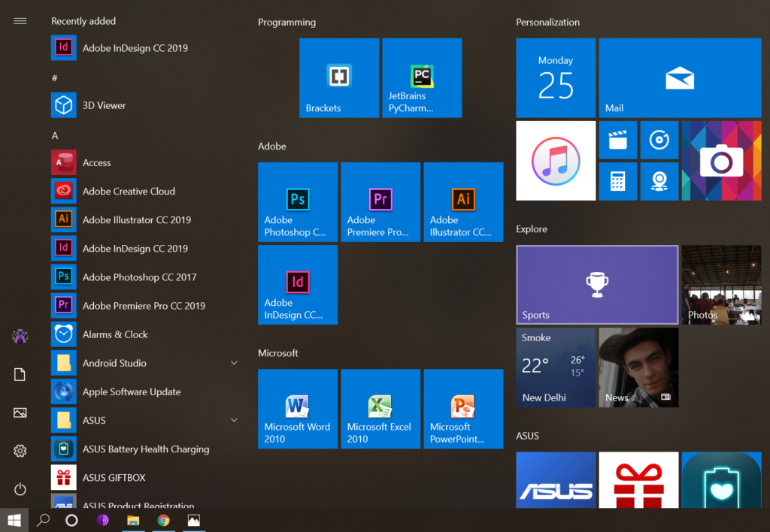Launch Microsoft Word 2010 tile
Image resolution: width=770 pixels, height=532 pixels.
click(x=298, y=409)
